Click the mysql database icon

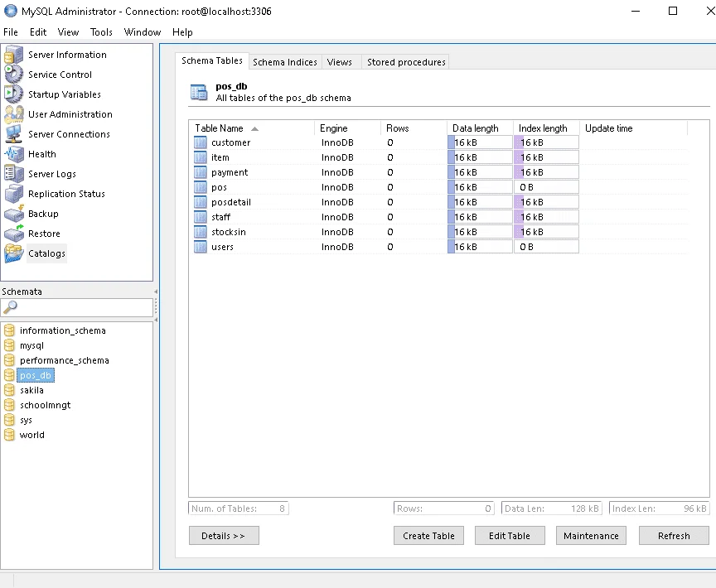tap(9, 345)
